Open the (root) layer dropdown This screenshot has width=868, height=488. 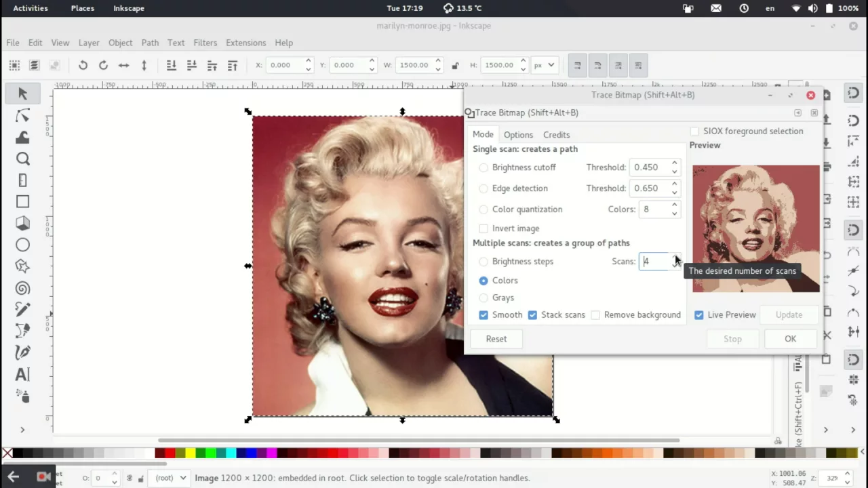coord(170,478)
